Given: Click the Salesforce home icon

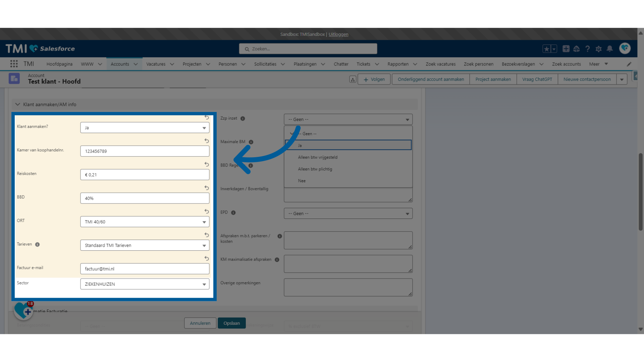Looking at the screenshot, I should point(40,49).
